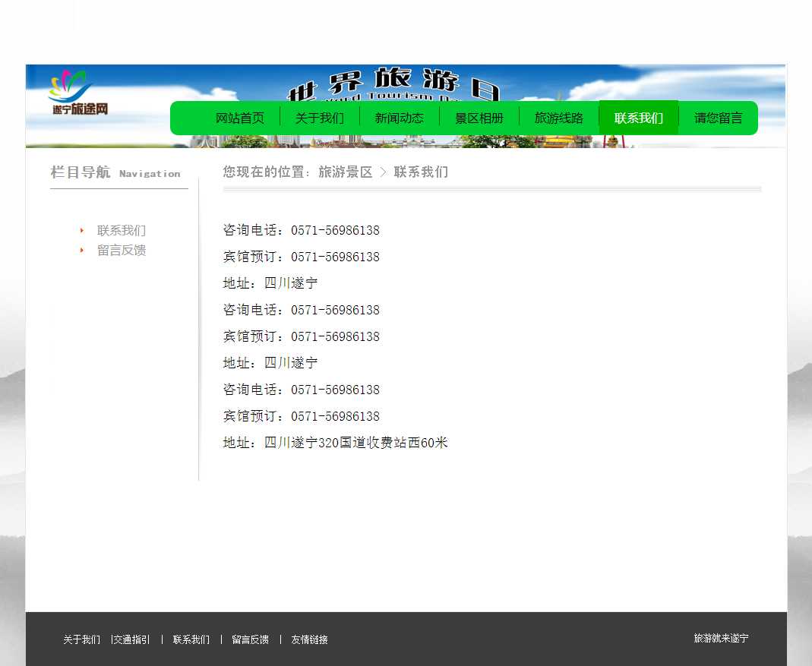Open 留言反馈 link in the footer

pyautogui.click(x=251, y=640)
